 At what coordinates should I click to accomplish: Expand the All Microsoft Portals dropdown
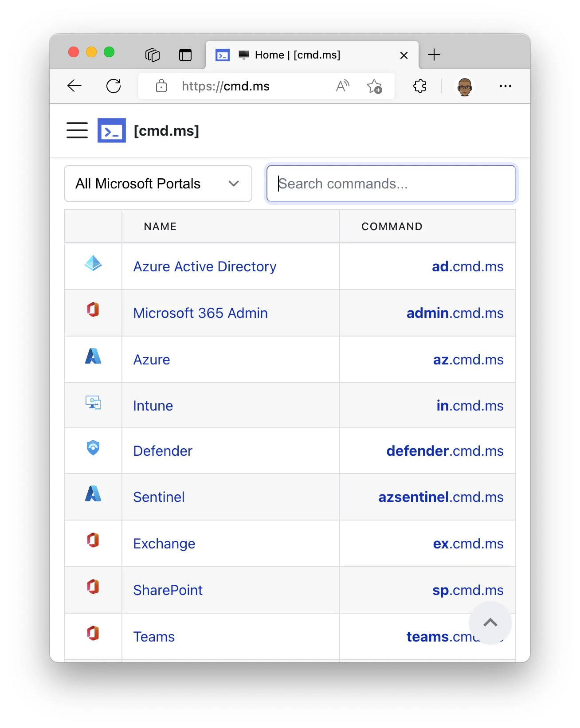(x=158, y=184)
